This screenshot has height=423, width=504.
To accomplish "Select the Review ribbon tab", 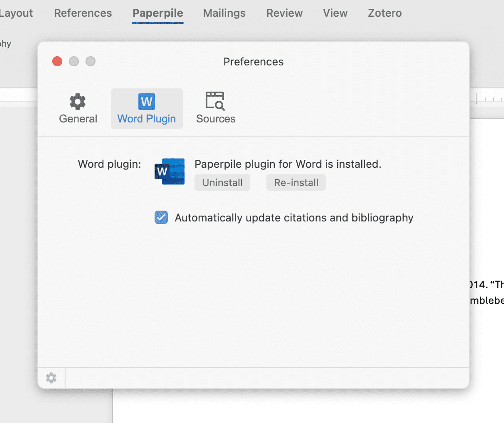I will [x=284, y=13].
